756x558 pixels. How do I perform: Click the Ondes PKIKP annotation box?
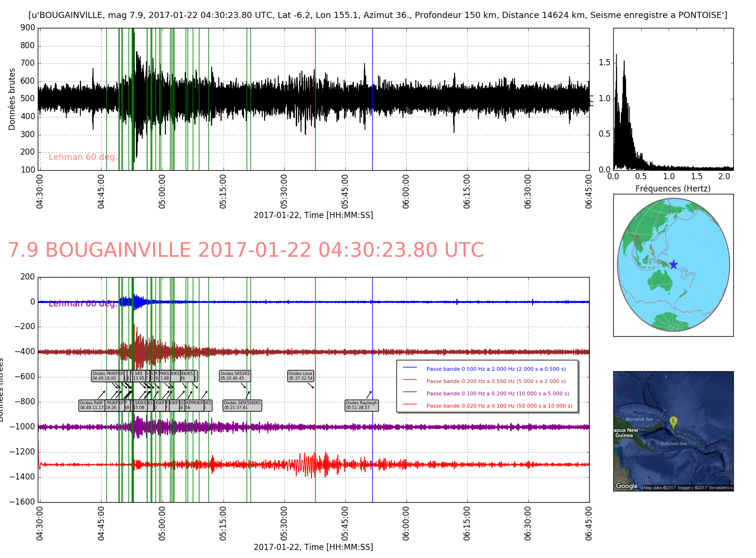(x=105, y=376)
